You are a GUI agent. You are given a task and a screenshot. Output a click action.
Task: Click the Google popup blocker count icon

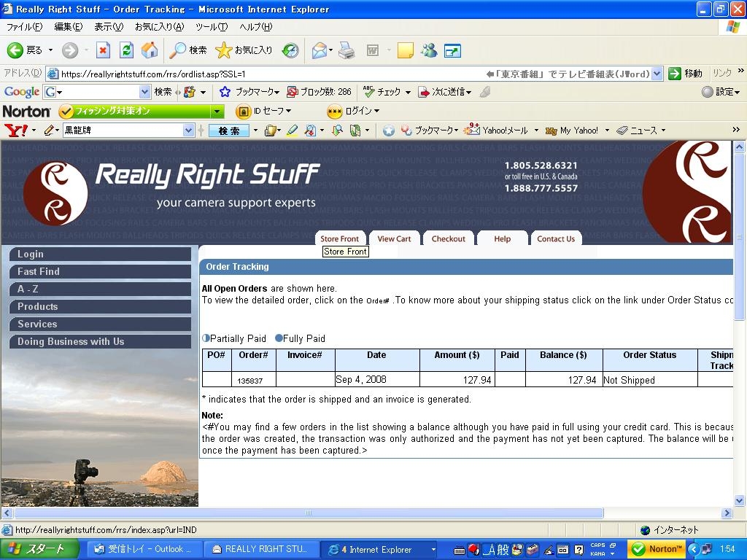pyautogui.click(x=292, y=92)
